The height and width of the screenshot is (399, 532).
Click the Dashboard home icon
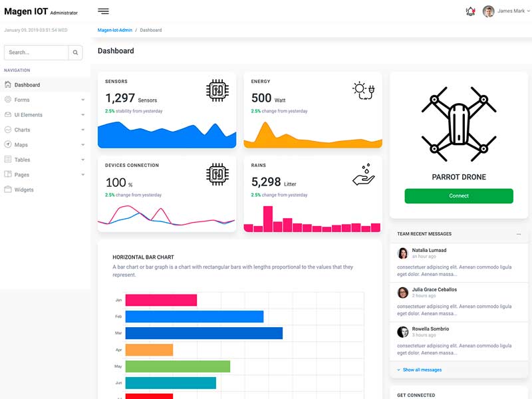point(8,84)
